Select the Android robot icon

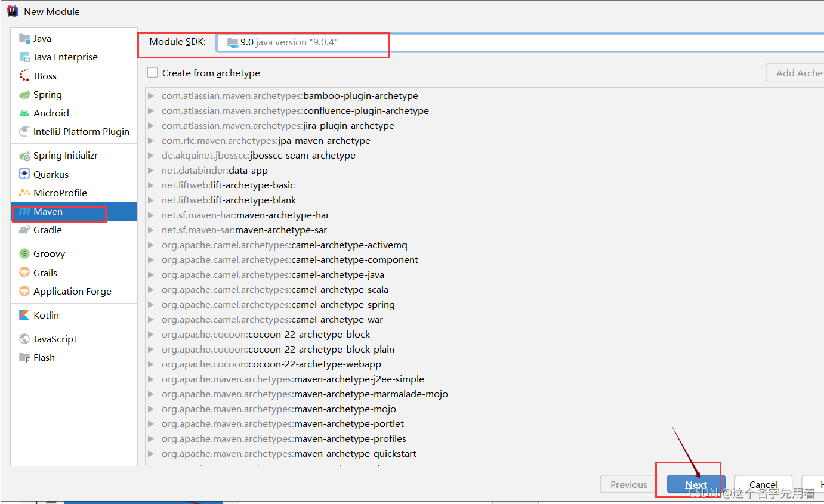[24, 113]
